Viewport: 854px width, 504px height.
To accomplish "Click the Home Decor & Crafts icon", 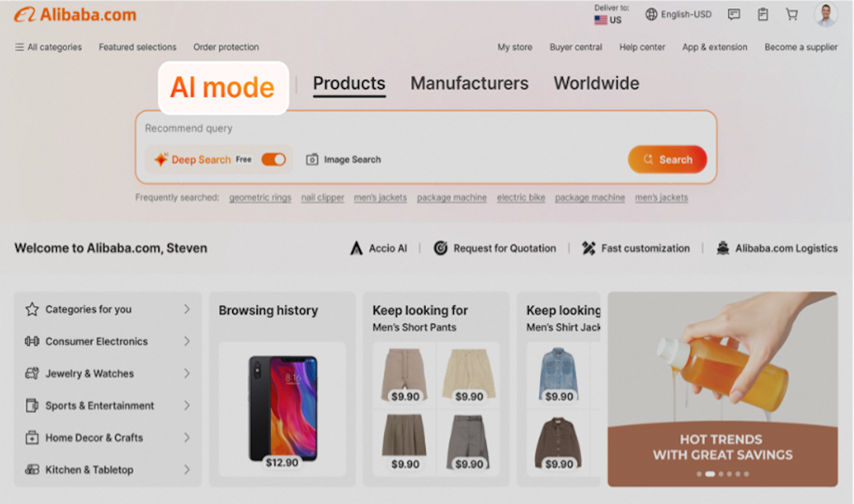I will (x=32, y=438).
